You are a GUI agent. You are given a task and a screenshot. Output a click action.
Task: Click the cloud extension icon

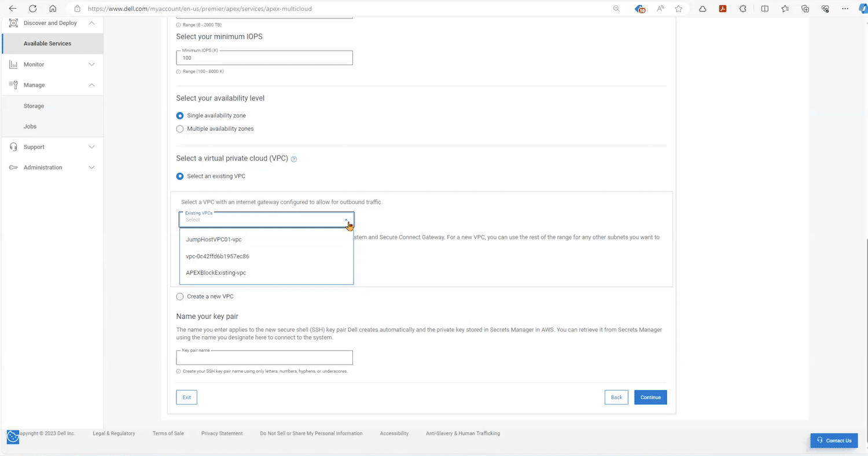pos(703,9)
